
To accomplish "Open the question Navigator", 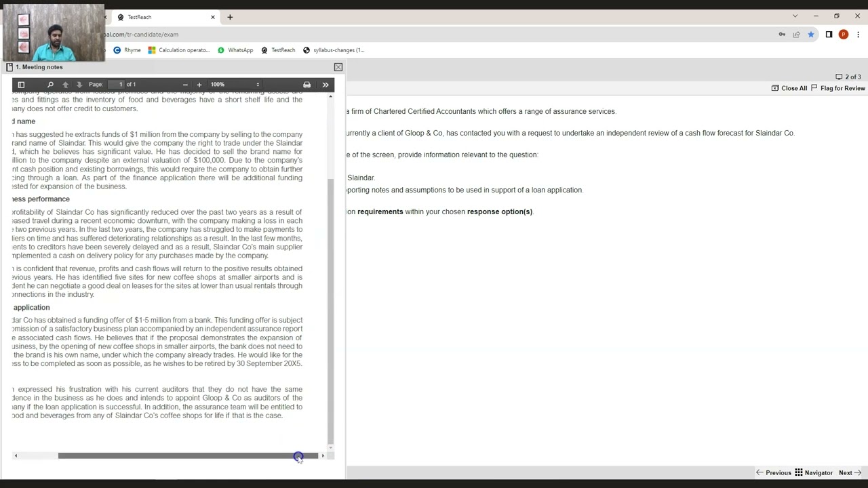I will click(x=814, y=472).
